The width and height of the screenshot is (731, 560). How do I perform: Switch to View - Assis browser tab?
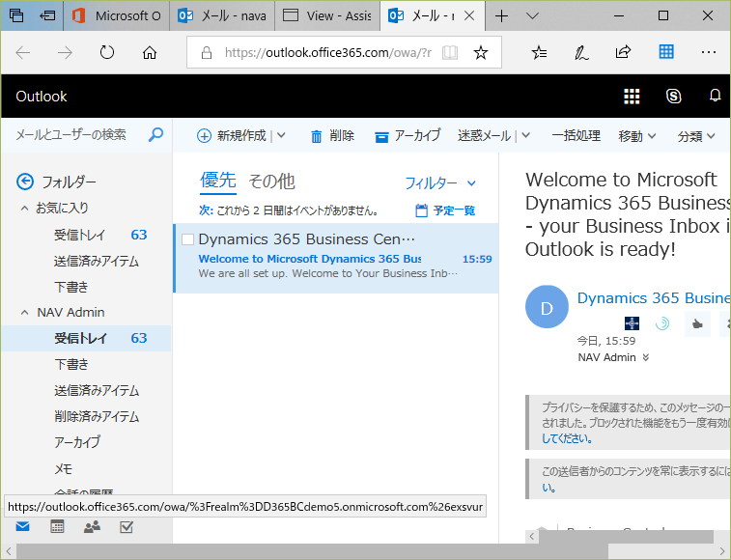[327, 15]
